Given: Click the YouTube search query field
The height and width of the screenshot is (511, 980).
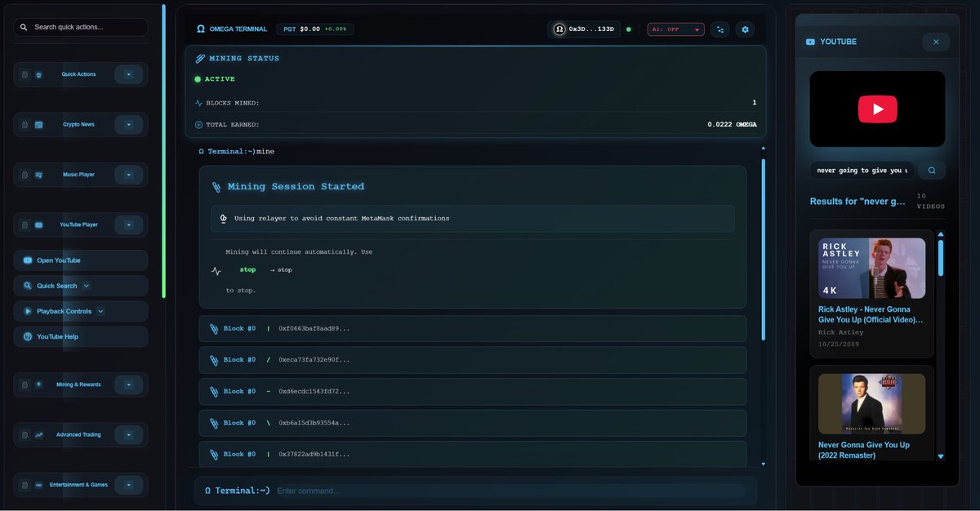Looking at the screenshot, I should pyautogui.click(x=862, y=171).
